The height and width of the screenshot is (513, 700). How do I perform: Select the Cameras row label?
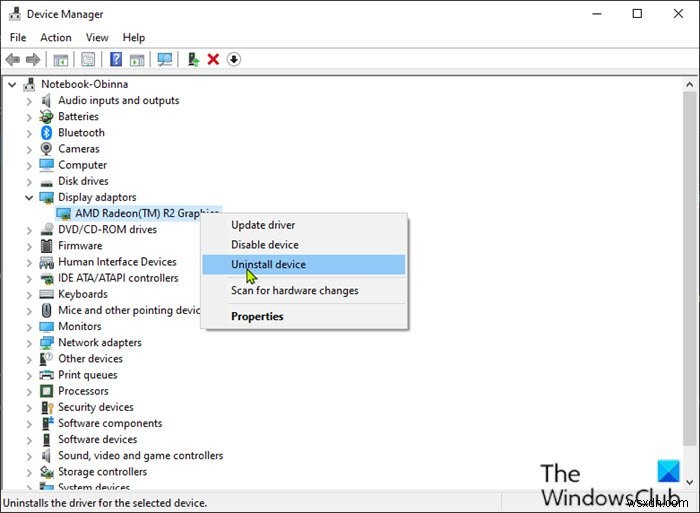pyautogui.click(x=79, y=149)
